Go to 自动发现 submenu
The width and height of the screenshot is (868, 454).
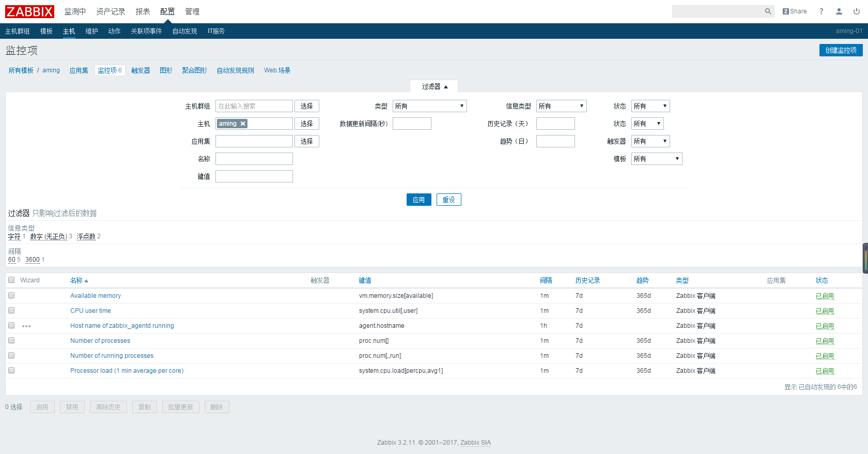pos(184,31)
